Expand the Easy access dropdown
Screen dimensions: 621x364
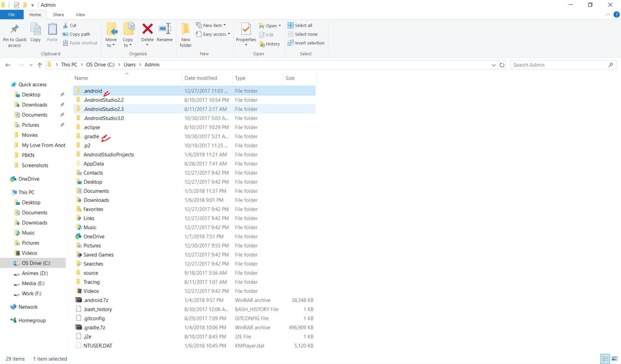(213, 34)
